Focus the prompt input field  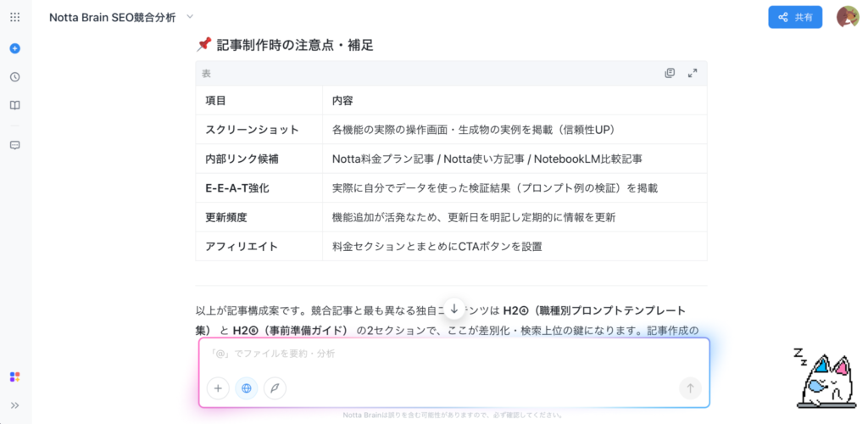click(454, 354)
